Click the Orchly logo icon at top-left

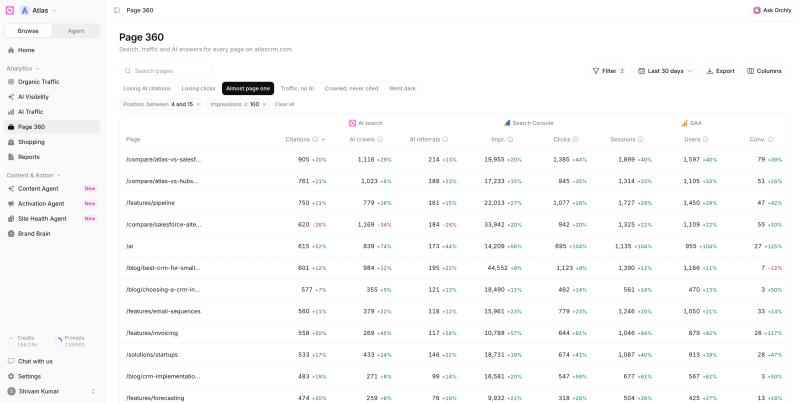[10, 10]
